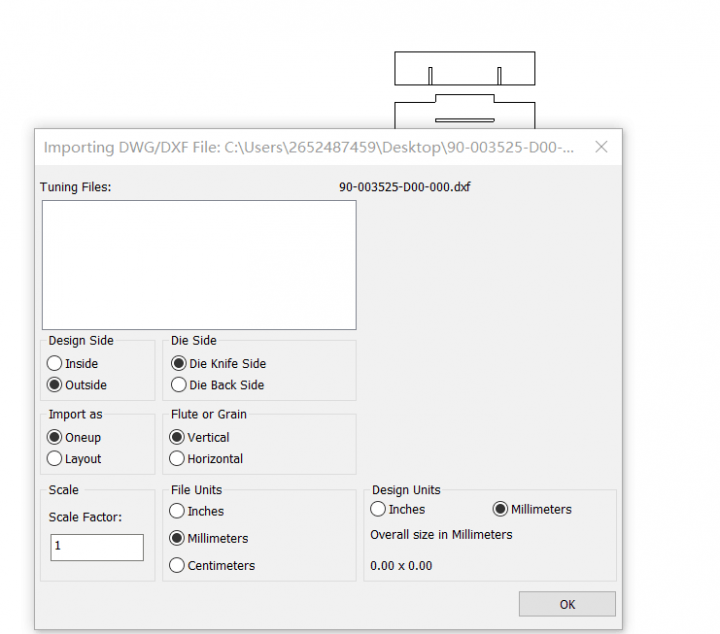Select the Outside design side option
This screenshot has width=720, height=634.
55,385
